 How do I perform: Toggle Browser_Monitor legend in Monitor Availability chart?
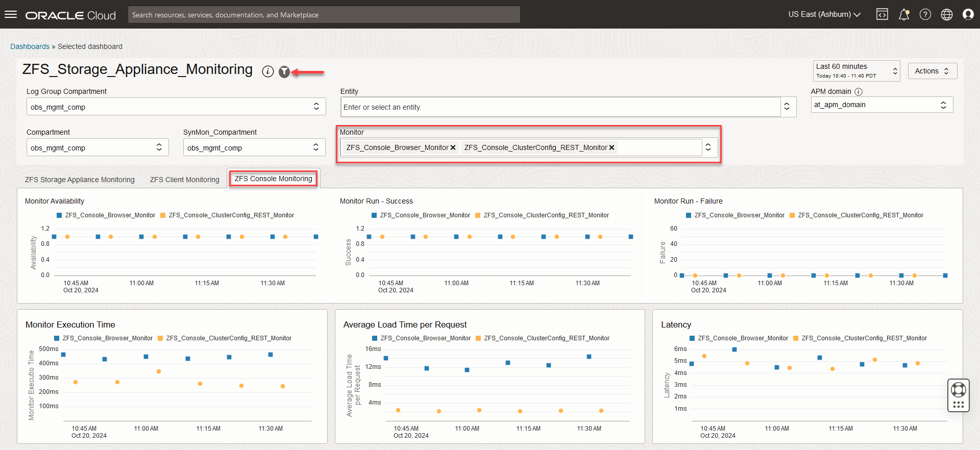(106, 215)
